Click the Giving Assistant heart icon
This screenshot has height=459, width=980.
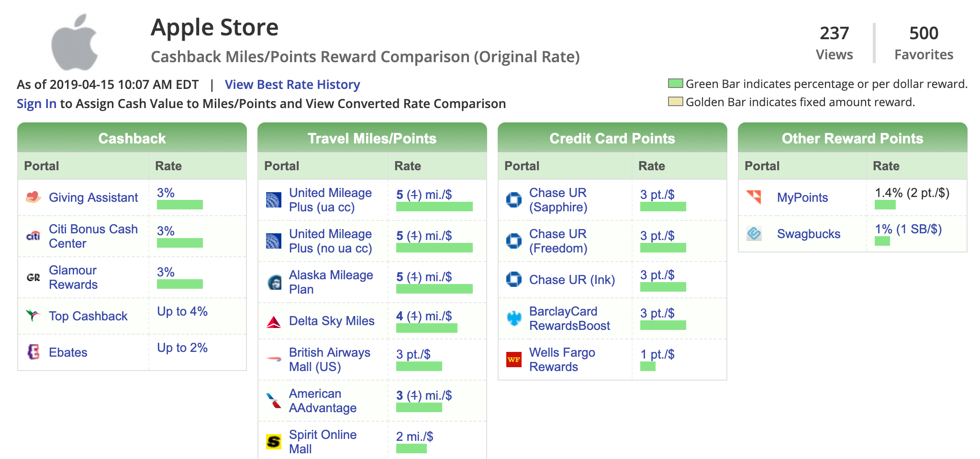33,197
